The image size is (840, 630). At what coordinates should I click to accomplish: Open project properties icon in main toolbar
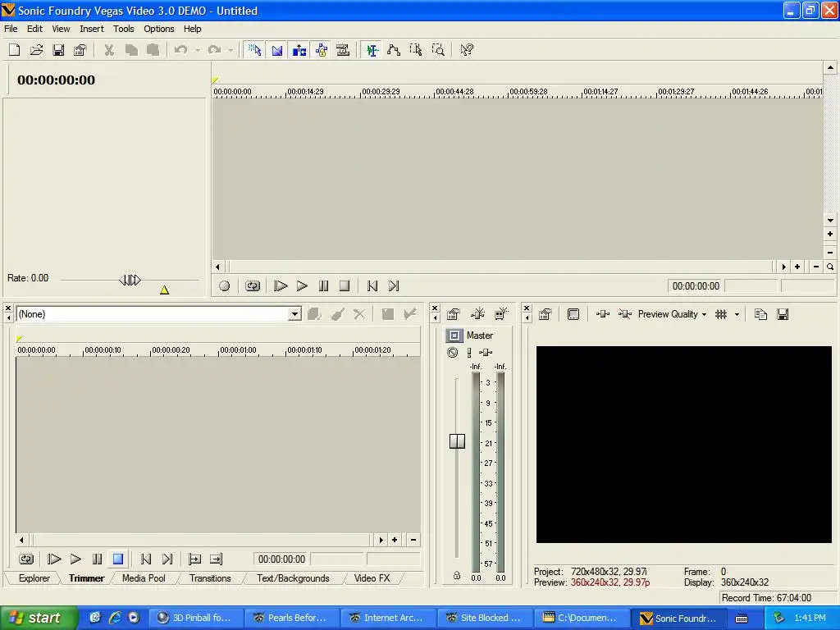[80, 50]
